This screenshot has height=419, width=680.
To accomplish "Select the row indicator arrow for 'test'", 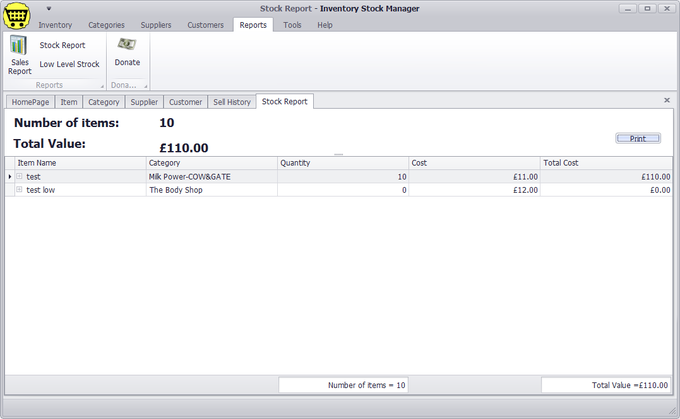I will 10,177.
